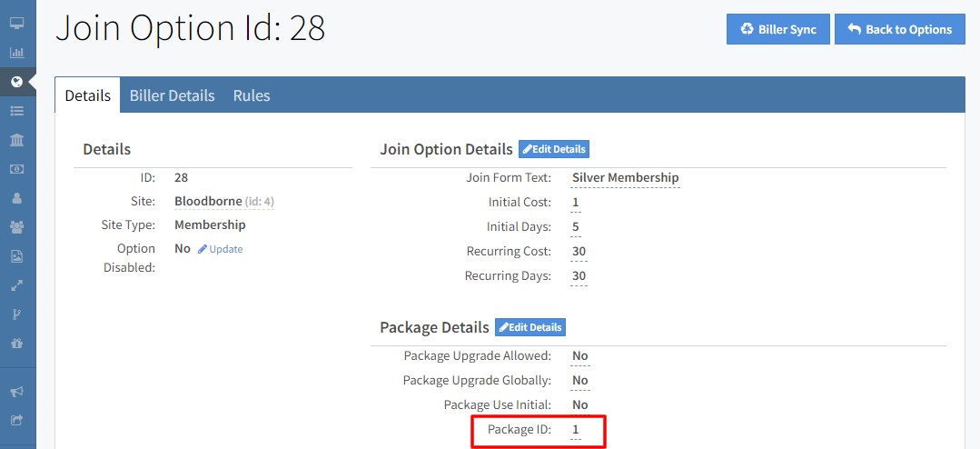This screenshot has height=449, width=980.
Task: Open the money bill icon in sidebar
Action: click(16, 169)
